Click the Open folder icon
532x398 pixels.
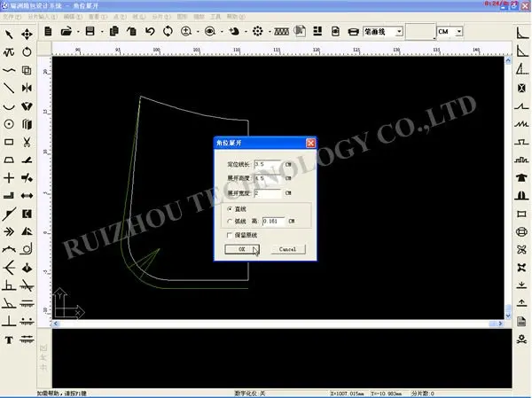[x=66, y=32]
